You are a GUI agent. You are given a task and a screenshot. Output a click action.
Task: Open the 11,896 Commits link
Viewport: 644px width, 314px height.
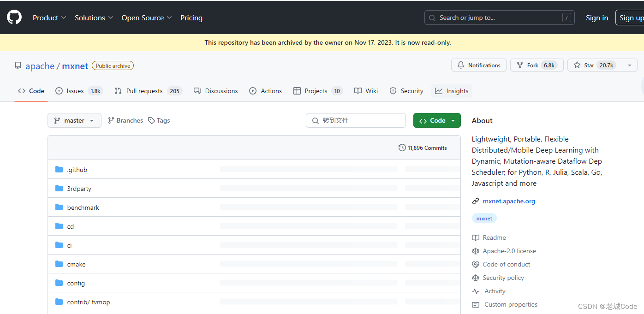click(423, 148)
